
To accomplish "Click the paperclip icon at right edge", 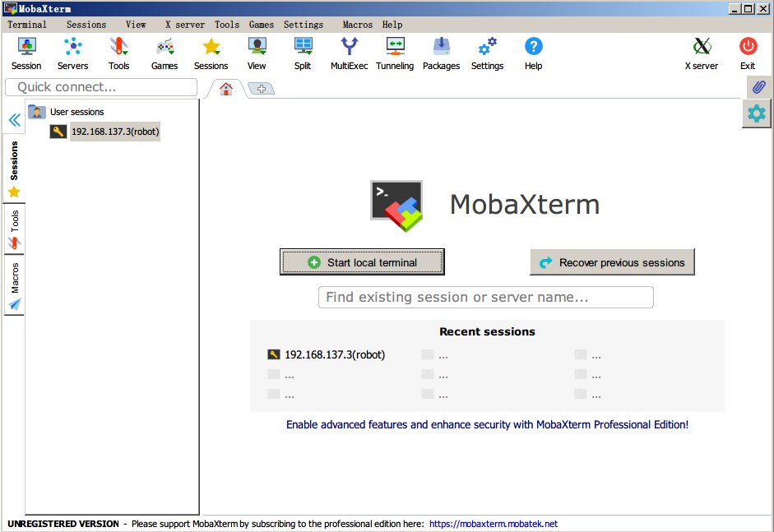I will [758, 87].
